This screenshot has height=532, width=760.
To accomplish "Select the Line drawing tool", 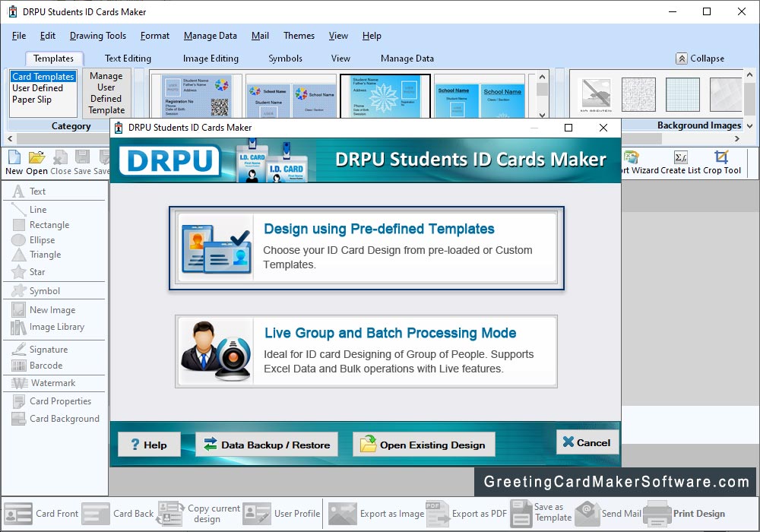I will (x=30, y=209).
